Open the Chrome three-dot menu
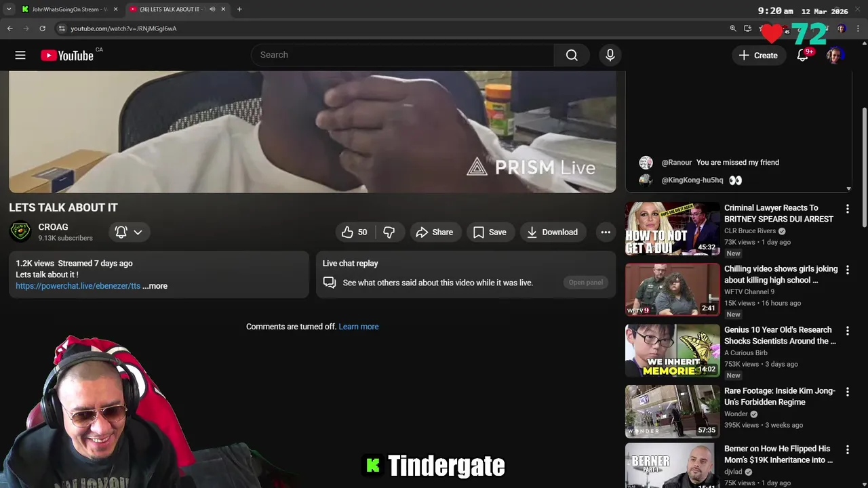 click(x=859, y=28)
